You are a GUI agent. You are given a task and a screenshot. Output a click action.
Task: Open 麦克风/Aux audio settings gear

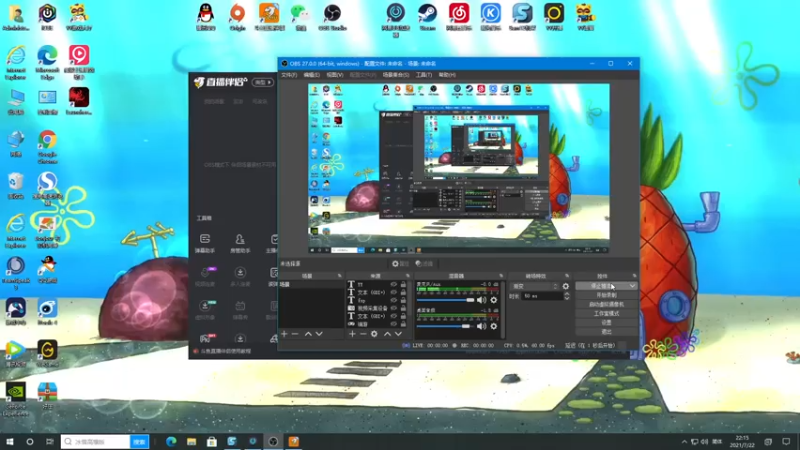493,300
